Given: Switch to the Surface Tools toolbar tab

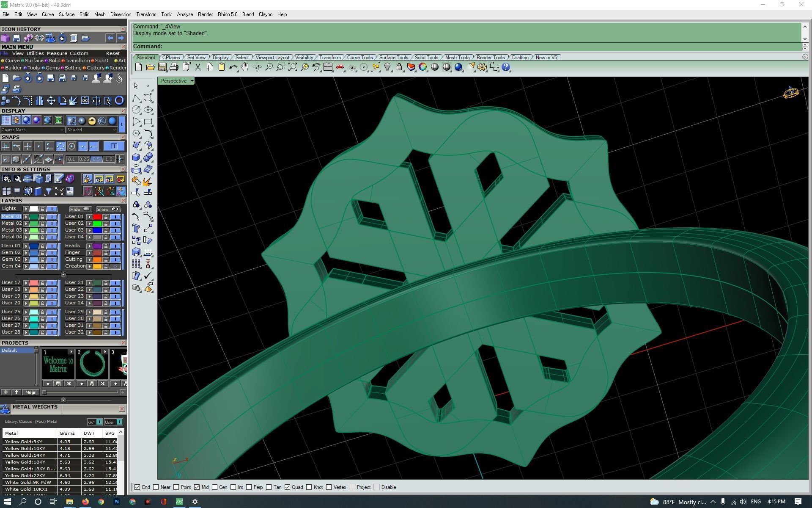Looking at the screenshot, I should coord(393,58).
